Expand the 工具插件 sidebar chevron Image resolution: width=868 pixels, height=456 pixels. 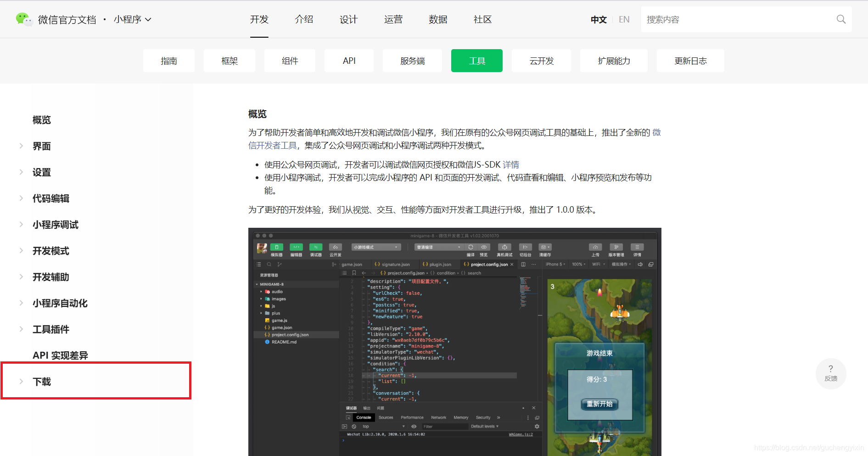21,329
